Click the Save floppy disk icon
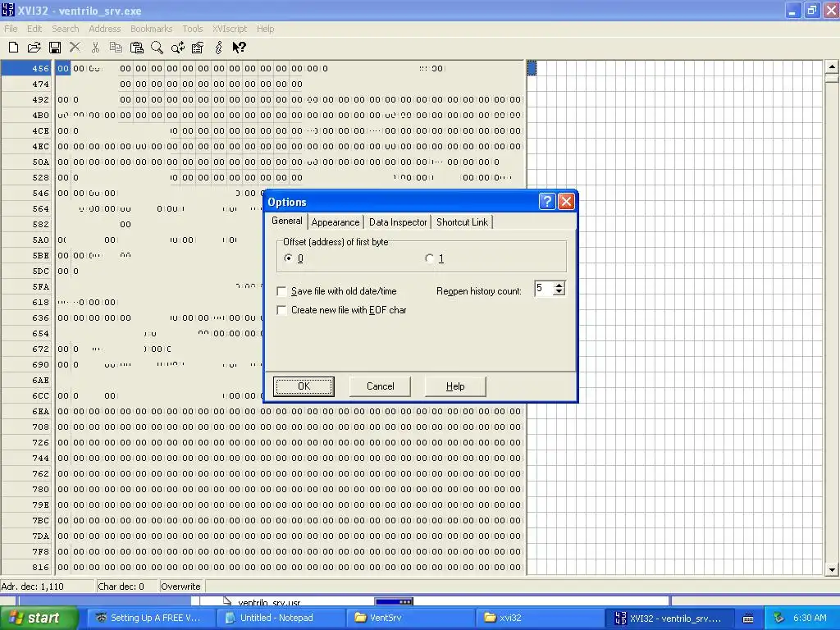The image size is (840, 630). point(55,48)
